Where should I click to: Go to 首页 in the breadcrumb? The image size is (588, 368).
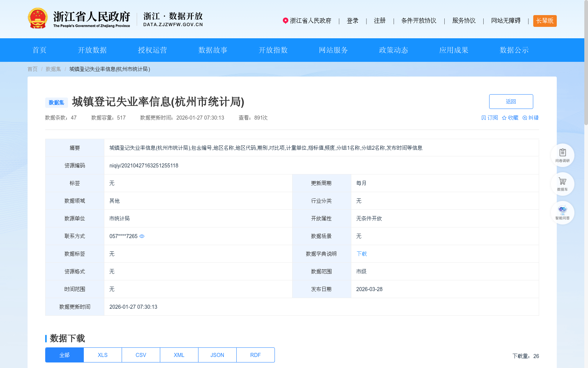(x=32, y=69)
